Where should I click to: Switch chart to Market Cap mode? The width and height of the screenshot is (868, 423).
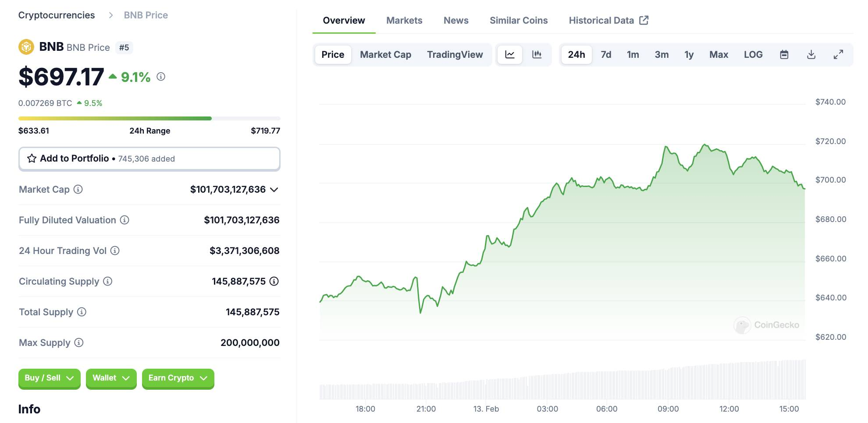click(x=385, y=55)
